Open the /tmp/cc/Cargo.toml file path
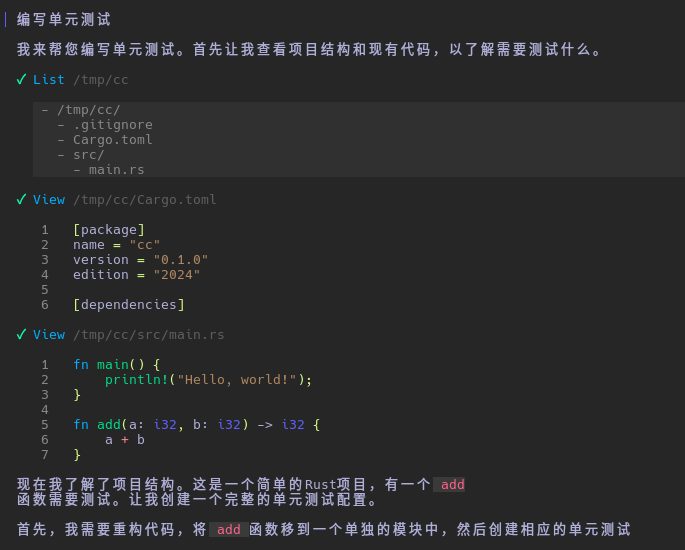The image size is (685, 550). click(144, 199)
